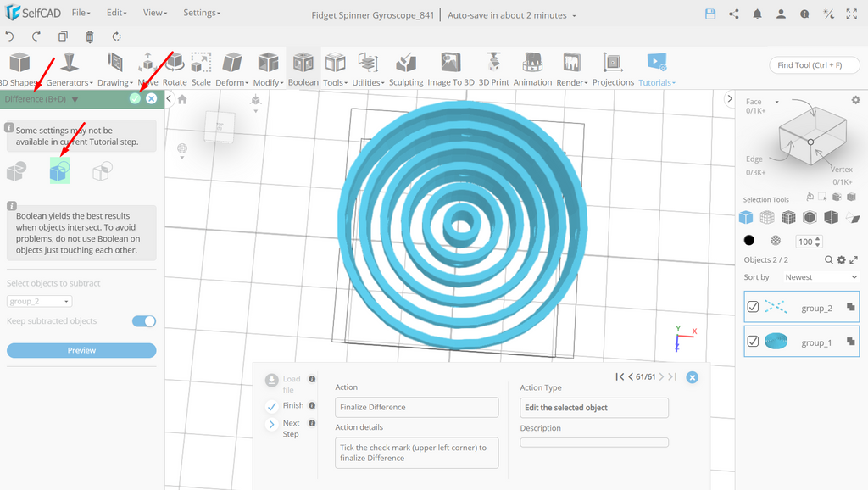Toggle the Keep subtracted objects switch
The image size is (868, 490).
pyautogui.click(x=144, y=321)
